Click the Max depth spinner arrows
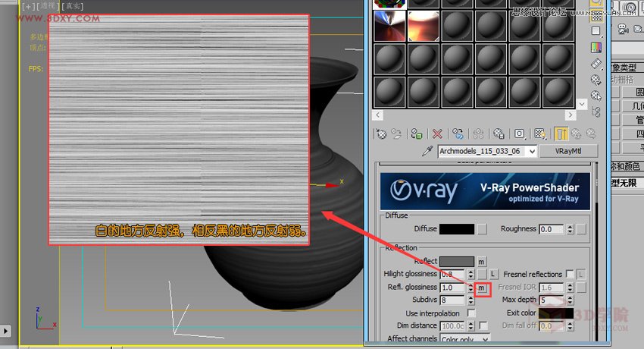This screenshot has height=349, width=644. pos(570,300)
